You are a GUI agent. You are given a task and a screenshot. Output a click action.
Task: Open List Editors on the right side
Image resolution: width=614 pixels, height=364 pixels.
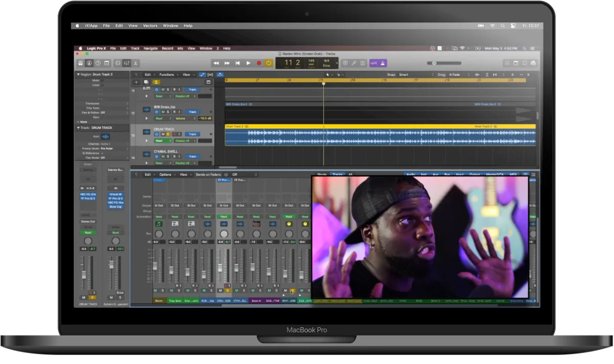click(x=507, y=63)
